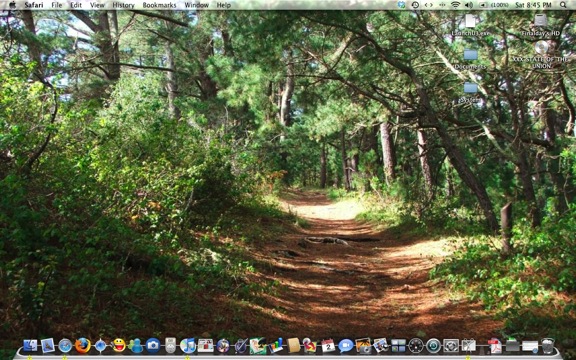The image size is (576, 360).
Task: Open the volume menu bar icon
Action: coord(468,5)
